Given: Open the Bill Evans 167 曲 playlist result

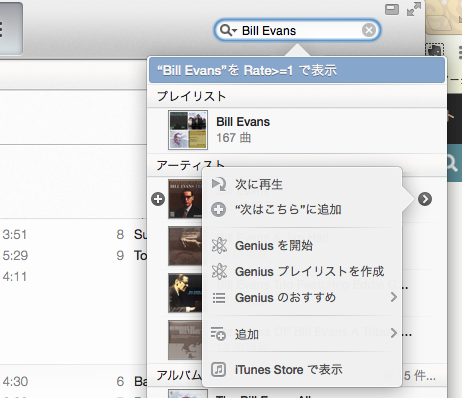Looking at the screenshot, I should [297, 130].
